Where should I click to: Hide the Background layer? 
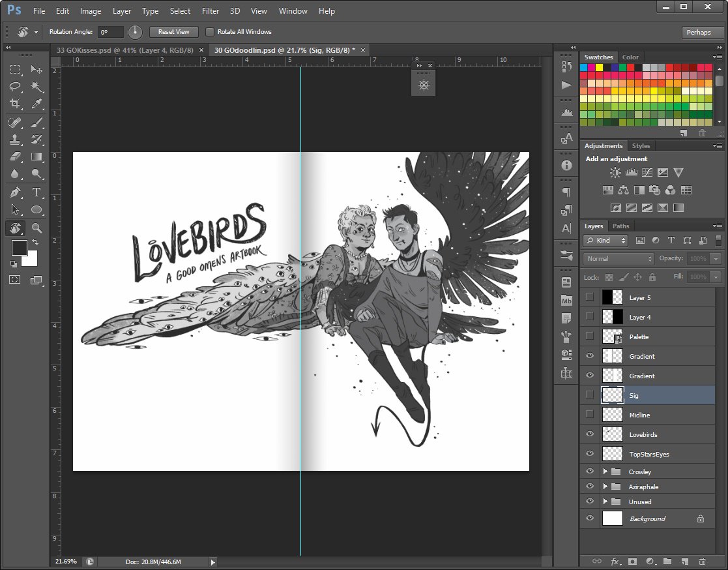point(590,518)
